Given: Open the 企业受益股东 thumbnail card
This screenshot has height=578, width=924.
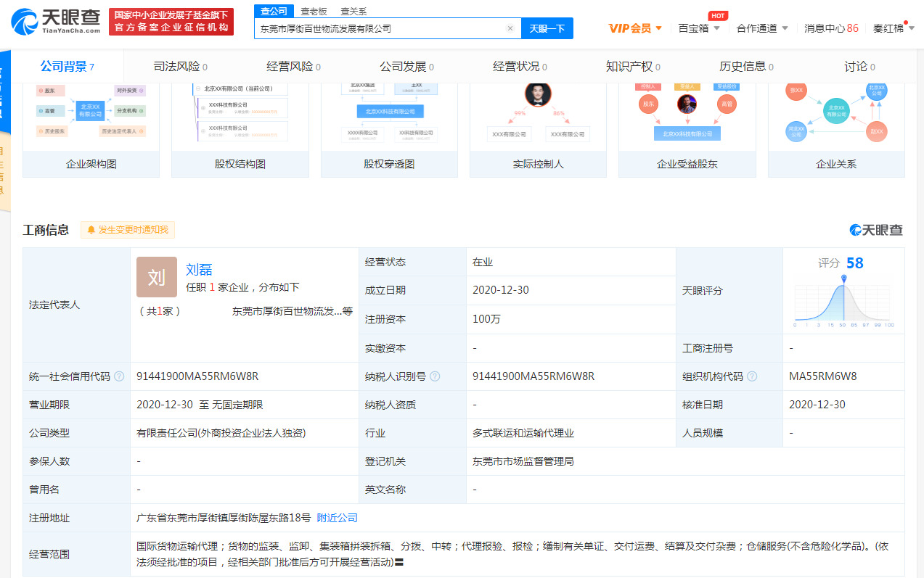Looking at the screenshot, I should point(687,130).
